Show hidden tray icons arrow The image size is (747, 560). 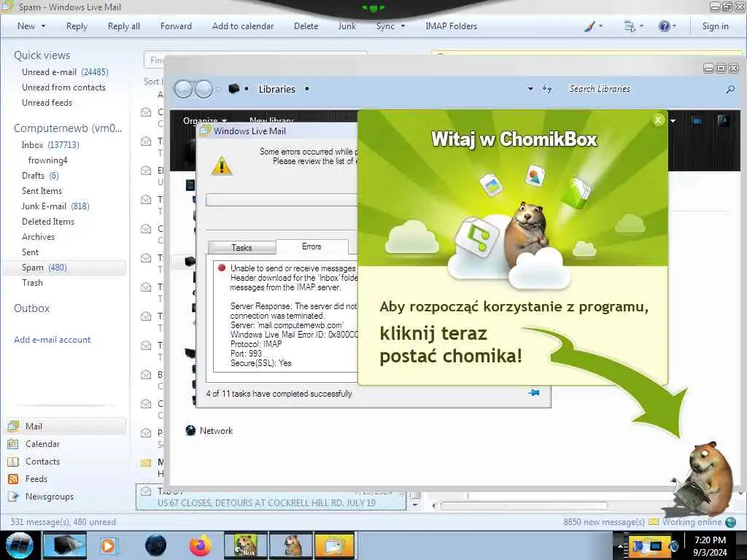(x=620, y=545)
